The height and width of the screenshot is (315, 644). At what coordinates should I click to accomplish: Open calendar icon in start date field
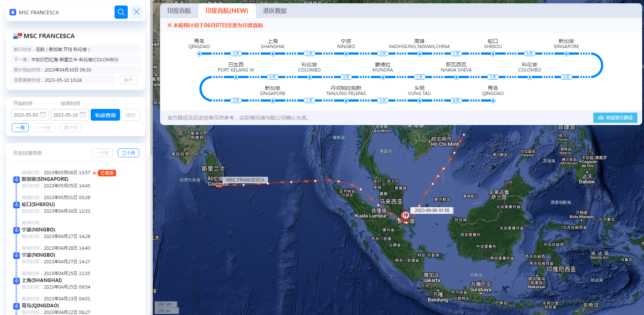pyautogui.click(x=43, y=115)
